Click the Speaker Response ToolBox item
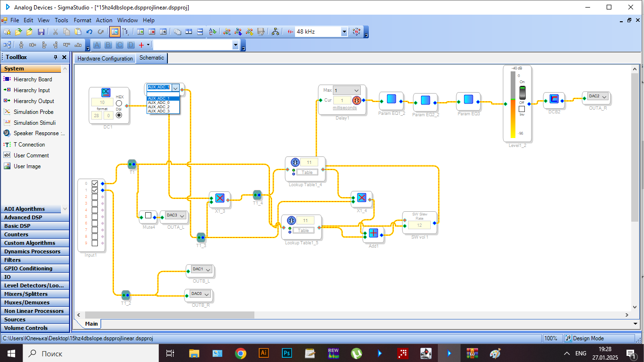Viewport: 644px width, 362px height. 39,134
